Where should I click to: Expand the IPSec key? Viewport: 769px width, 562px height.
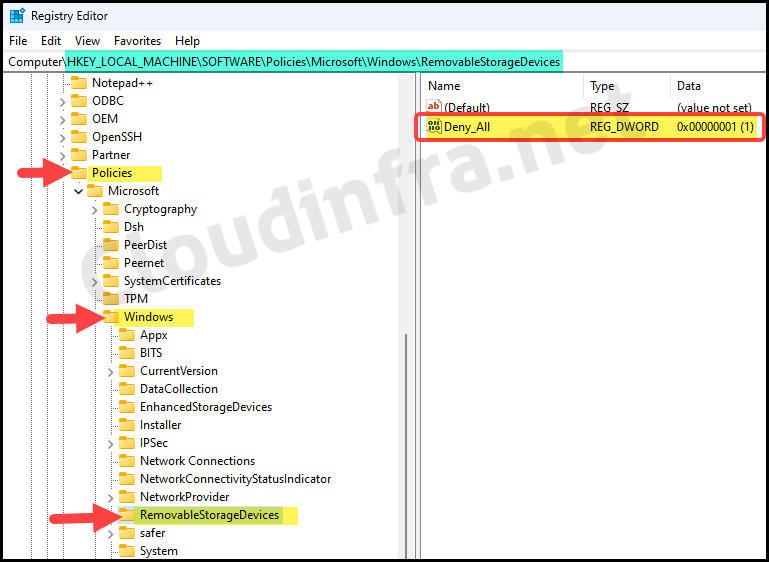(111, 444)
